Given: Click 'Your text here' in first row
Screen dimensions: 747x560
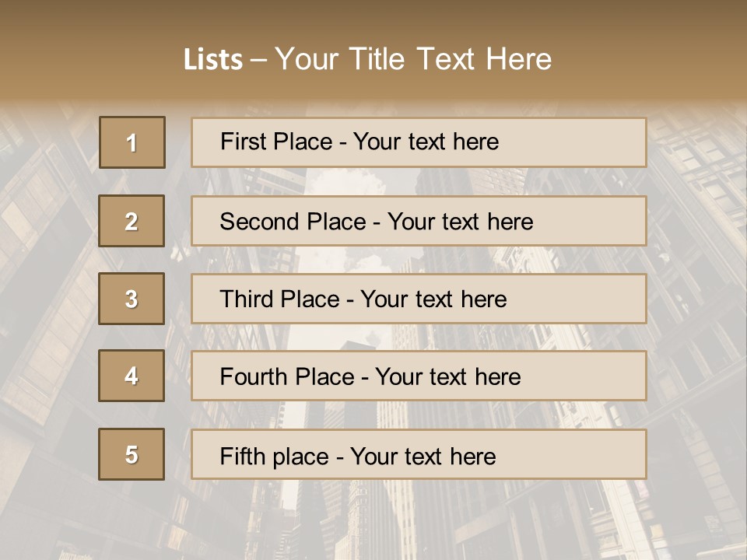Looking at the screenshot, I should (x=426, y=142).
